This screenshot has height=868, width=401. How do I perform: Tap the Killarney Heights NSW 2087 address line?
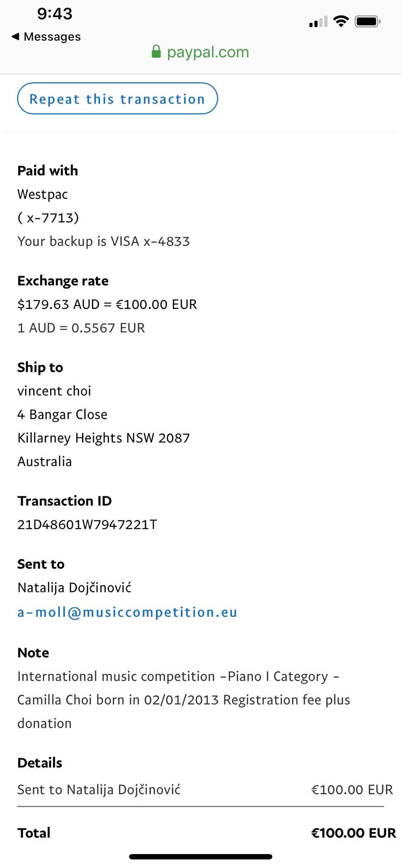click(103, 438)
